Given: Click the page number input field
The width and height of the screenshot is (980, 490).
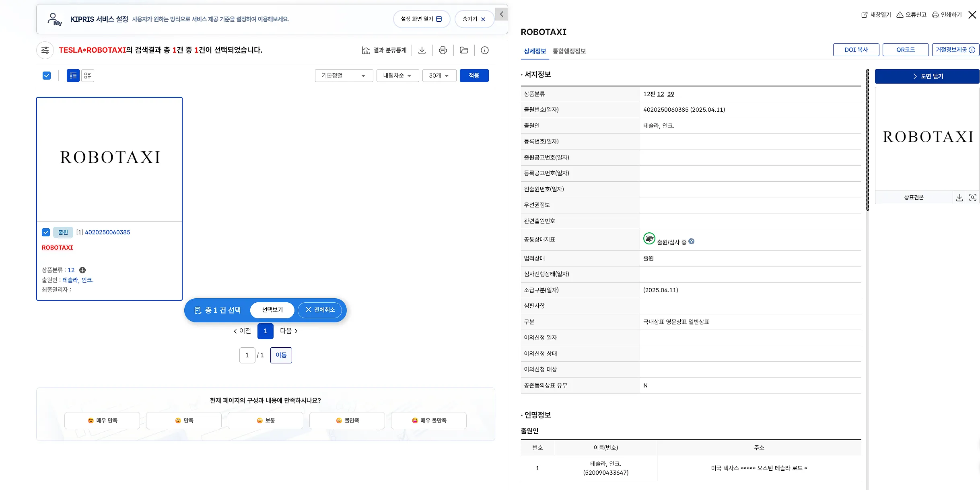Looking at the screenshot, I should click(x=247, y=355).
